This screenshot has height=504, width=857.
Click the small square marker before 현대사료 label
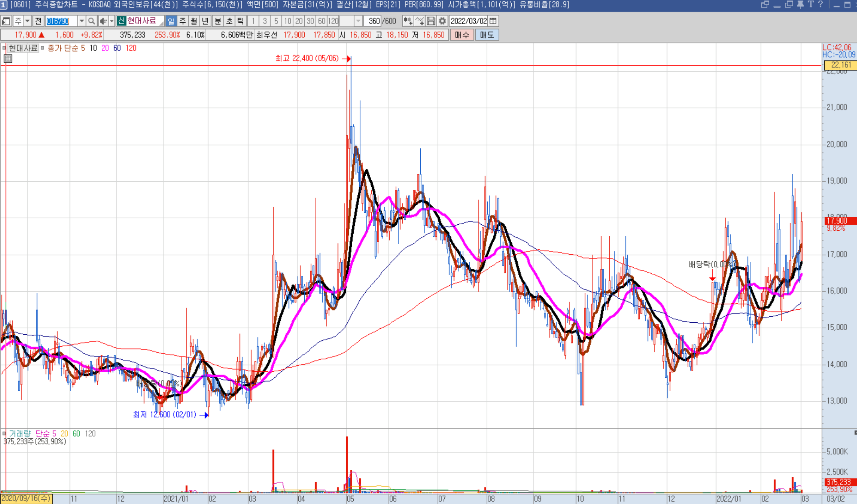click(x=4, y=48)
